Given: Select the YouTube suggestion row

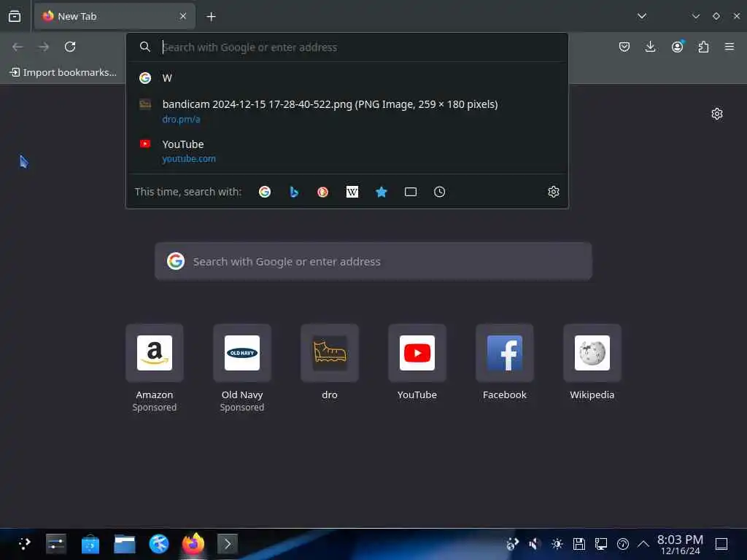Looking at the screenshot, I should (347, 151).
